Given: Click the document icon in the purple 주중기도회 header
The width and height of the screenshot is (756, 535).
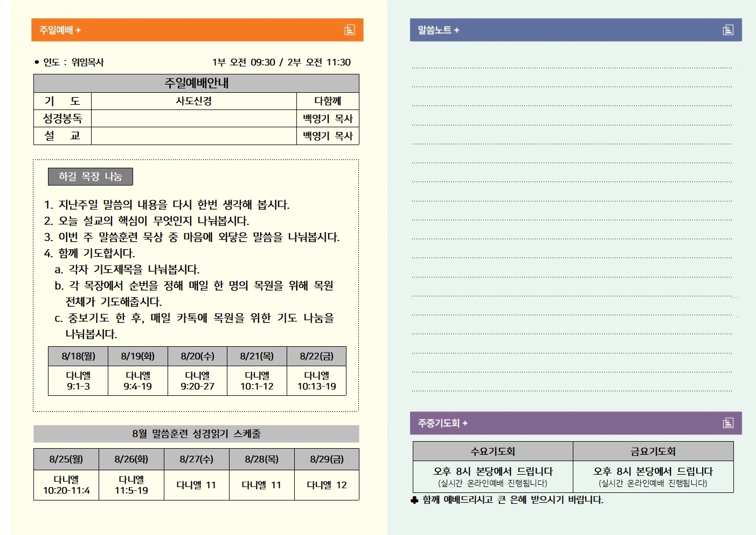Looking at the screenshot, I should click(x=728, y=423).
